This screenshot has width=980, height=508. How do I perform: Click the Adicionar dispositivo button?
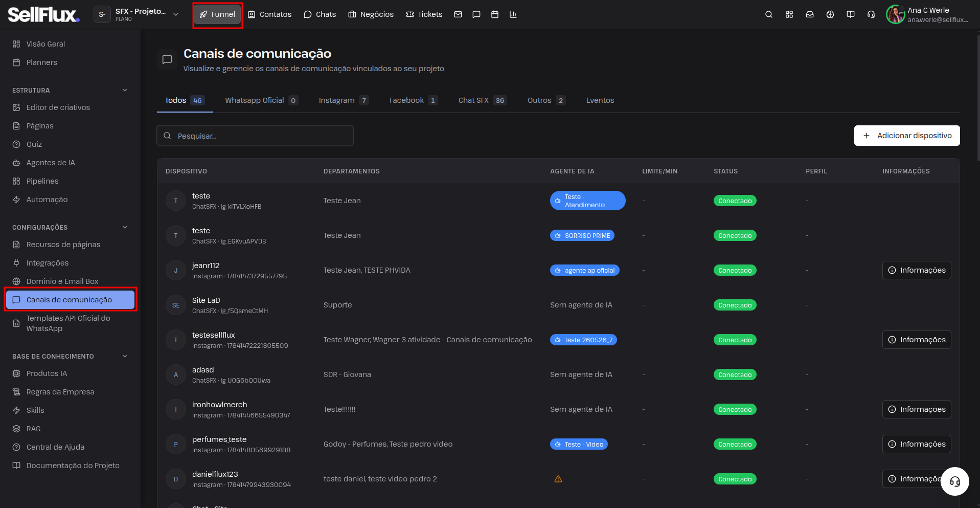point(907,136)
